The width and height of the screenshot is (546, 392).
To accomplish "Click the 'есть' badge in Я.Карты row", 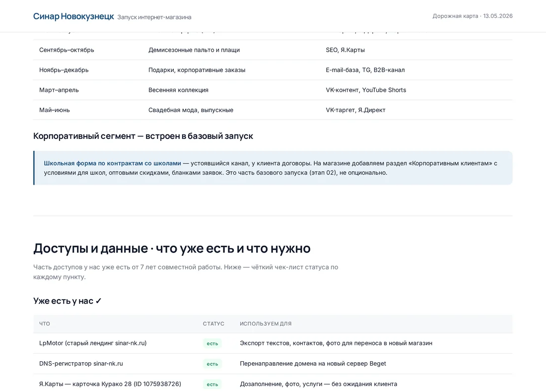I will (x=212, y=385).
